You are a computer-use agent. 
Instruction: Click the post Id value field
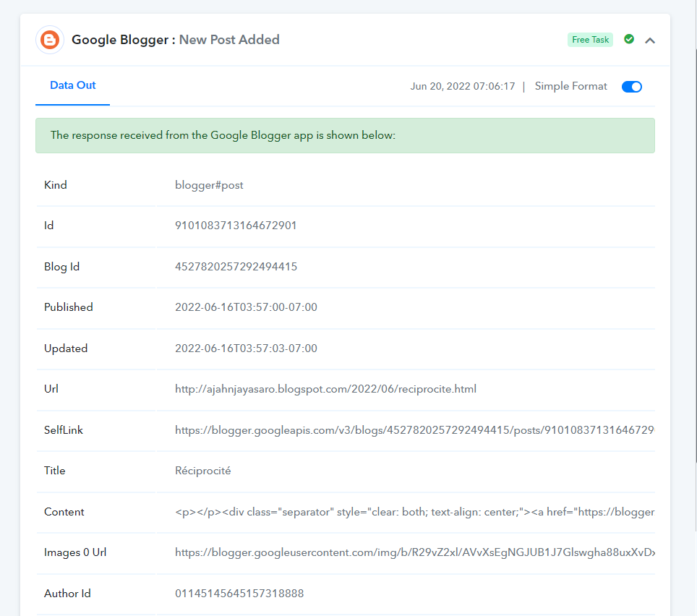coord(236,226)
